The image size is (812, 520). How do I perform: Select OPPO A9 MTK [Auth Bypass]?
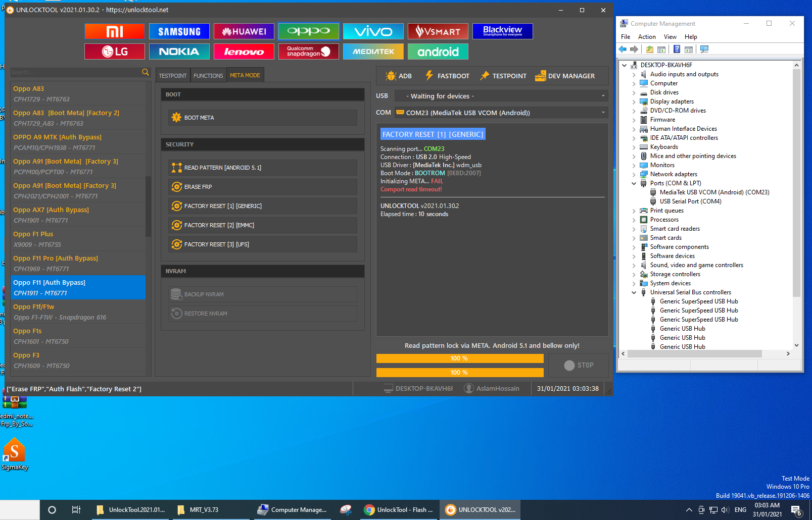coord(78,142)
